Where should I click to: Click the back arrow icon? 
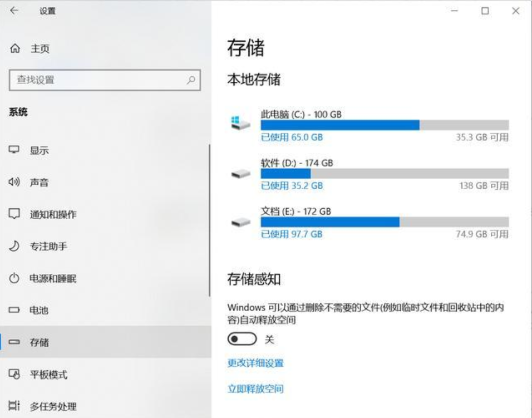click(x=14, y=11)
